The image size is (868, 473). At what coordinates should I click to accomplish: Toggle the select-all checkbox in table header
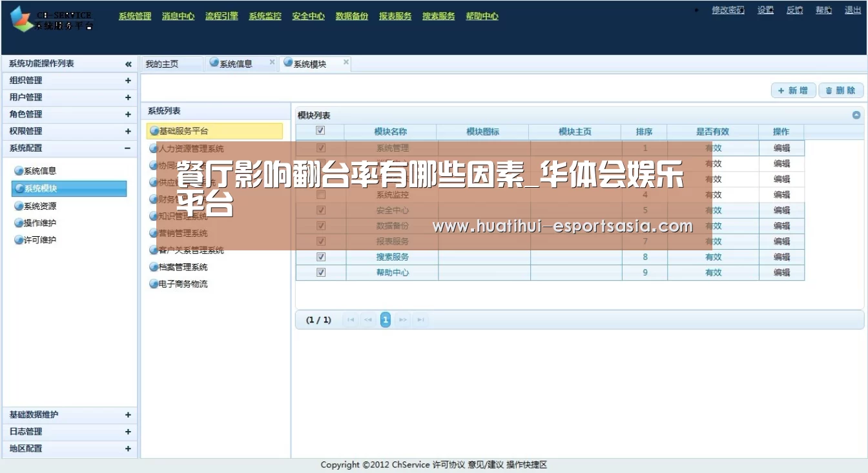coord(320,131)
